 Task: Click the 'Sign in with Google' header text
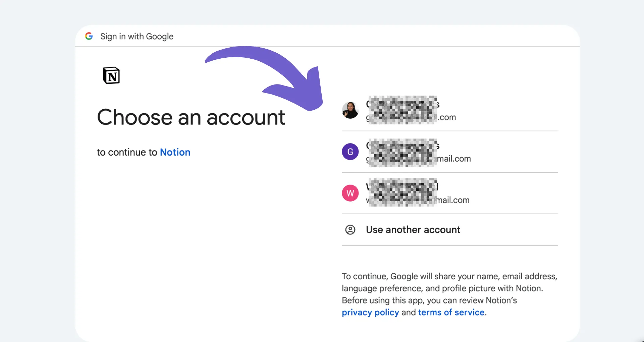point(137,36)
